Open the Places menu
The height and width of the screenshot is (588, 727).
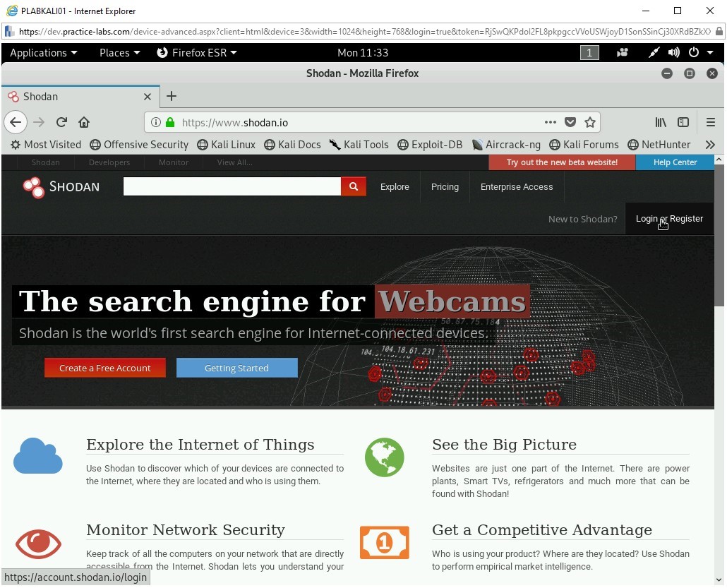click(119, 52)
